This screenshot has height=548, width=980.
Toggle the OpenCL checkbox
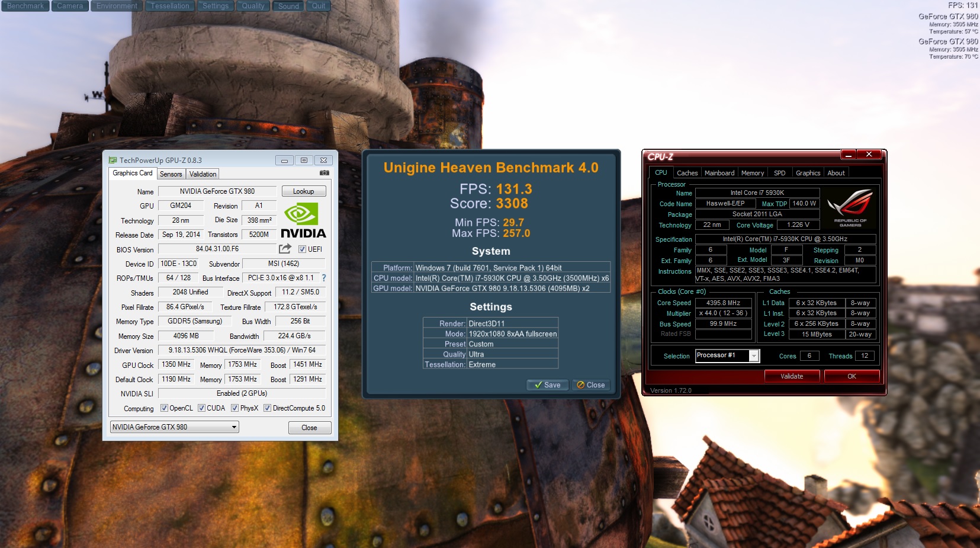pyautogui.click(x=165, y=408)
